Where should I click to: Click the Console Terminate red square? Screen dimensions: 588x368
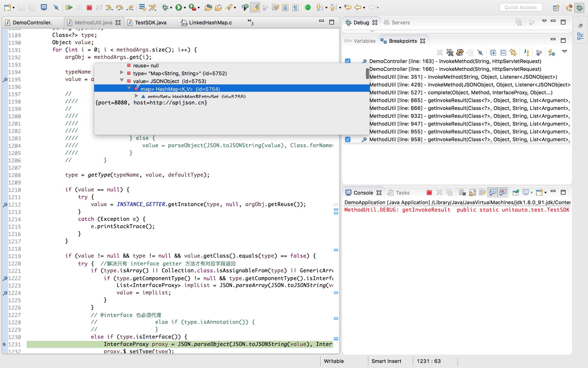429,193
